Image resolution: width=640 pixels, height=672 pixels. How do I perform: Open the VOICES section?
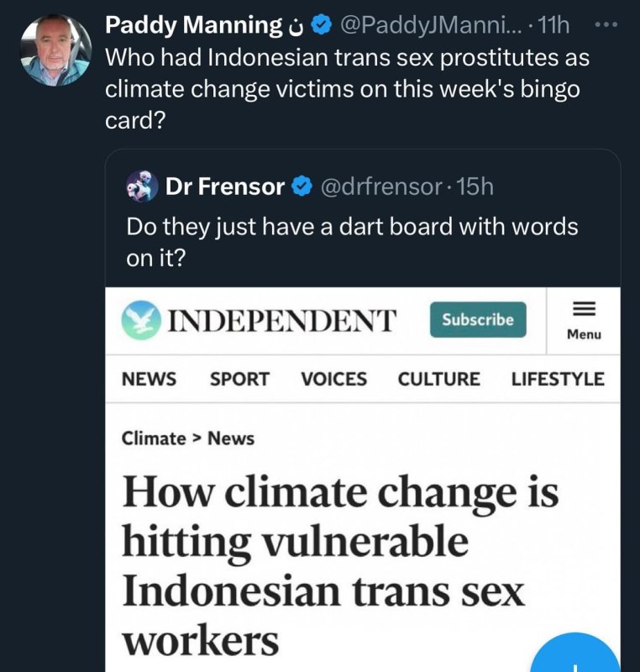[x=333, y=379]
